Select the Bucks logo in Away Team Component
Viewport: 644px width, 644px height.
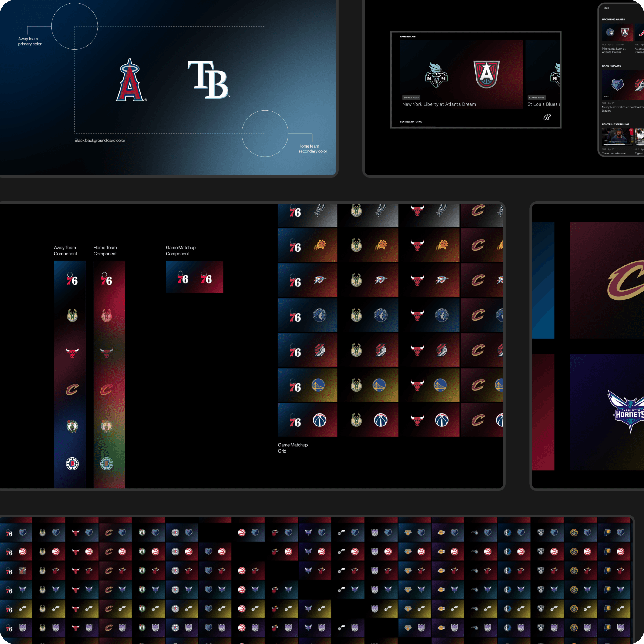[72, 315]
